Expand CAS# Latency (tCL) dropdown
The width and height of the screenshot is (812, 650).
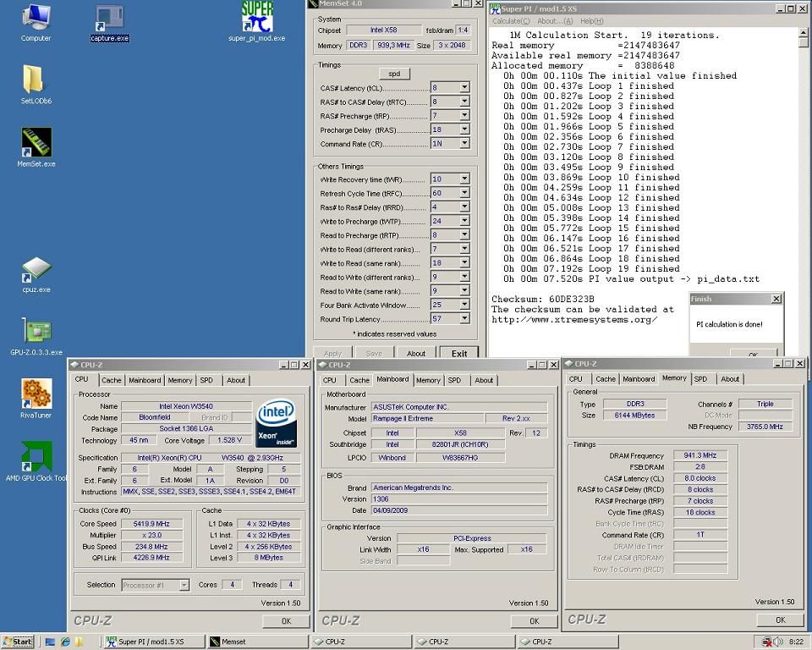point(464,87)
